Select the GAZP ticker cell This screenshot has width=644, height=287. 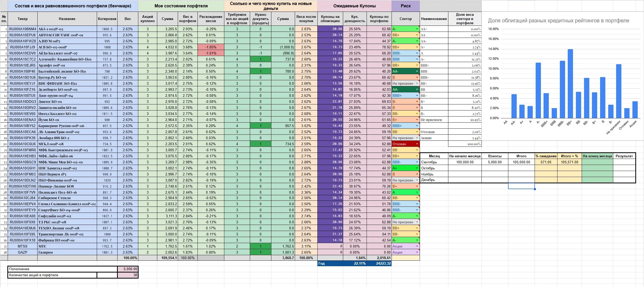pos(23,252)
